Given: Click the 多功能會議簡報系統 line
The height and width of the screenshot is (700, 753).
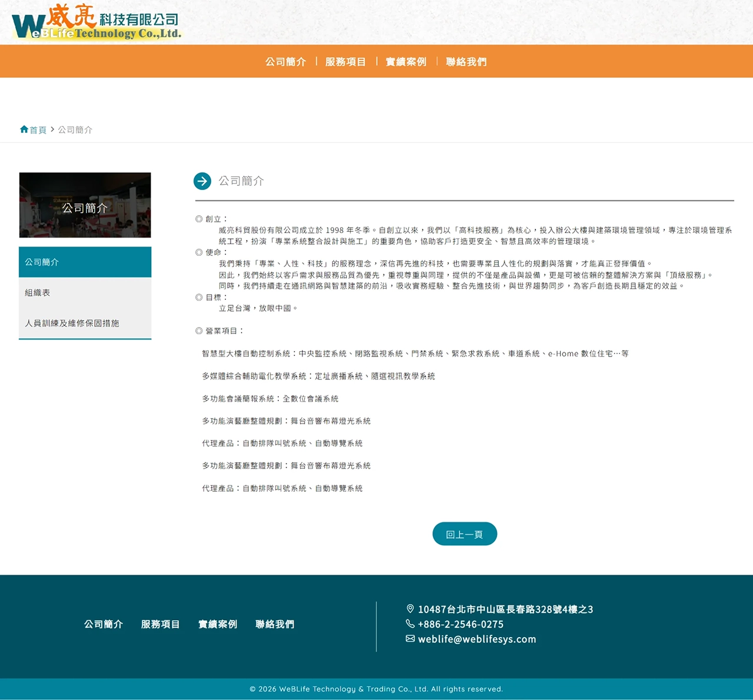Looking at the screenshot, I should 270,399.
